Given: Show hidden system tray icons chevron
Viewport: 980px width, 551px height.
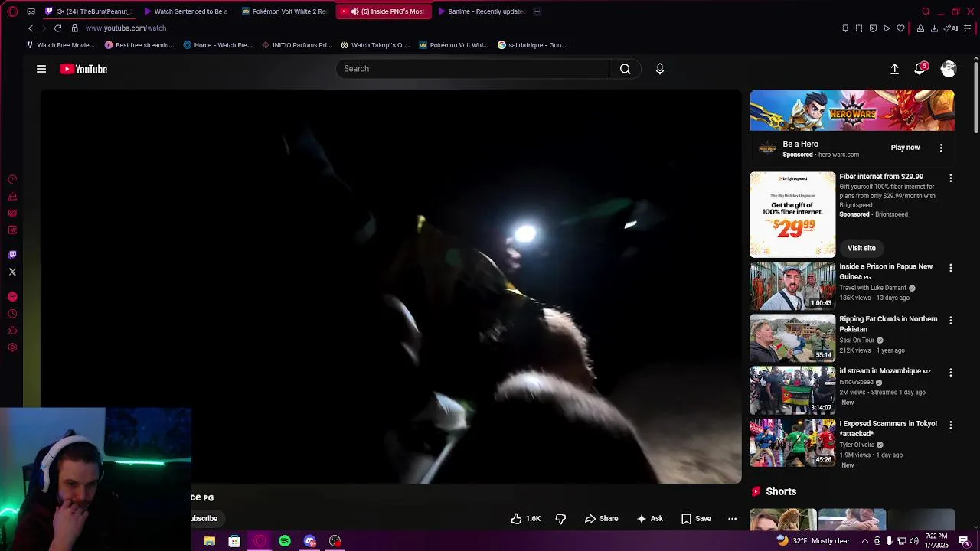Looking at the screenshot, I should (x=865, y=541).
